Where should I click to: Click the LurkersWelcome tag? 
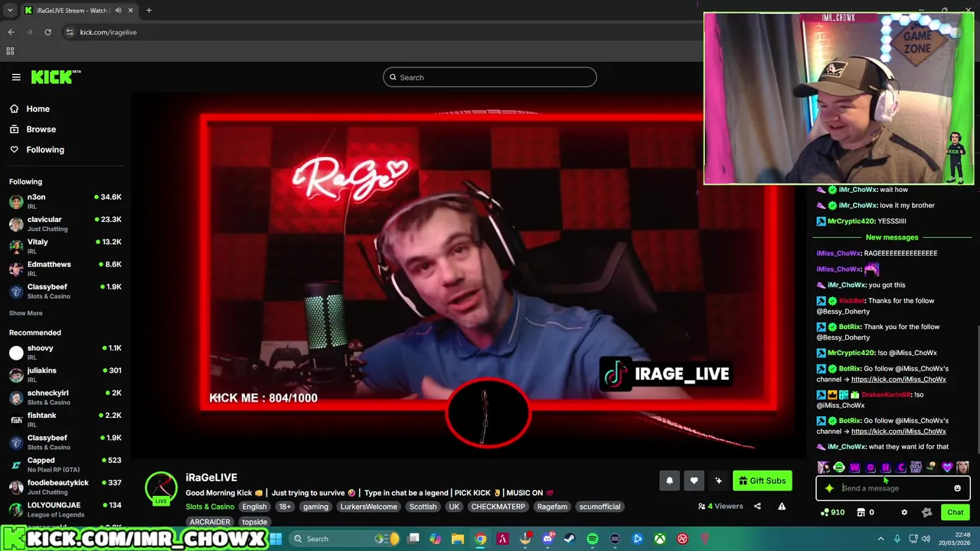point(368,507)
